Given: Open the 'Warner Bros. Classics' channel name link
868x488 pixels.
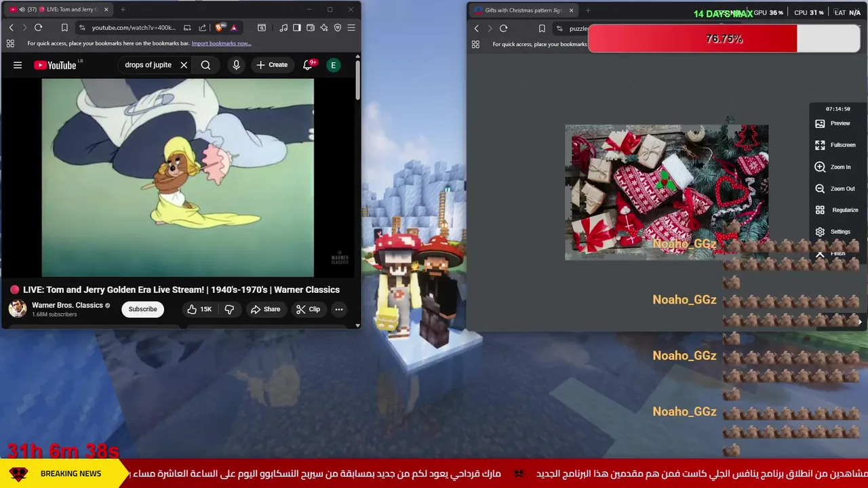Looking at the screenshot, I should coord(67,305).
